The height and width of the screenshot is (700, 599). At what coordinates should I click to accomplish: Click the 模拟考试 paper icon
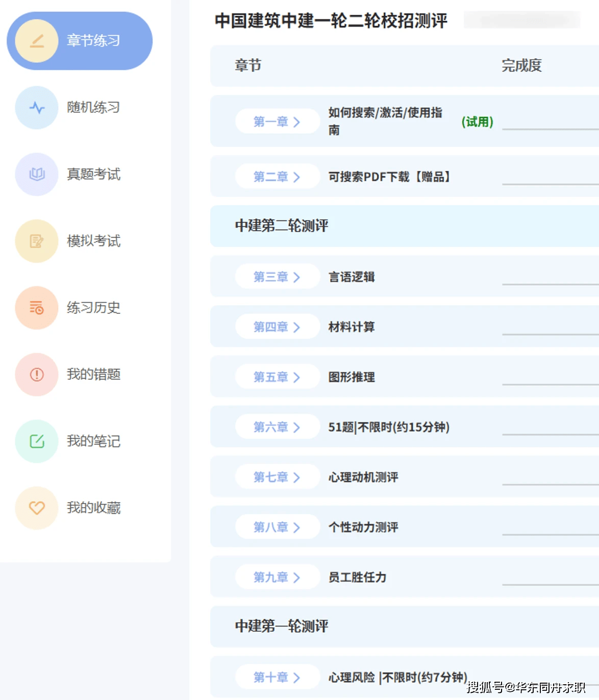click(x=37, y=241)
